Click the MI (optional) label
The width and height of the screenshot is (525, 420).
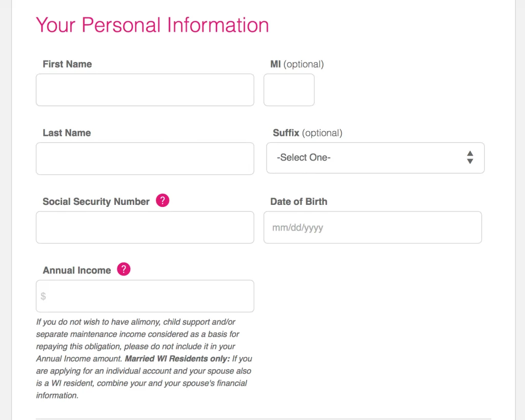click(x=297, y=64)
